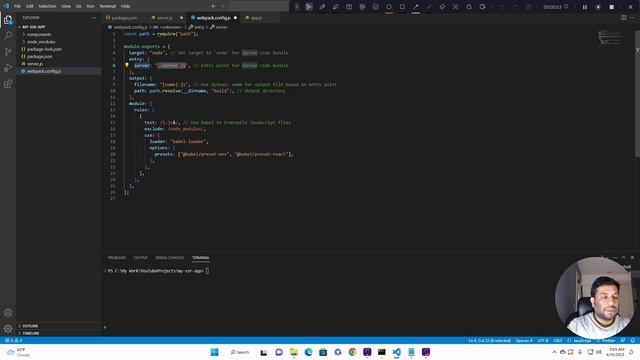The height and width of the screenshot is (360, 640).
Task: Open the Terminal menu
Action: [x=108, y=6]
